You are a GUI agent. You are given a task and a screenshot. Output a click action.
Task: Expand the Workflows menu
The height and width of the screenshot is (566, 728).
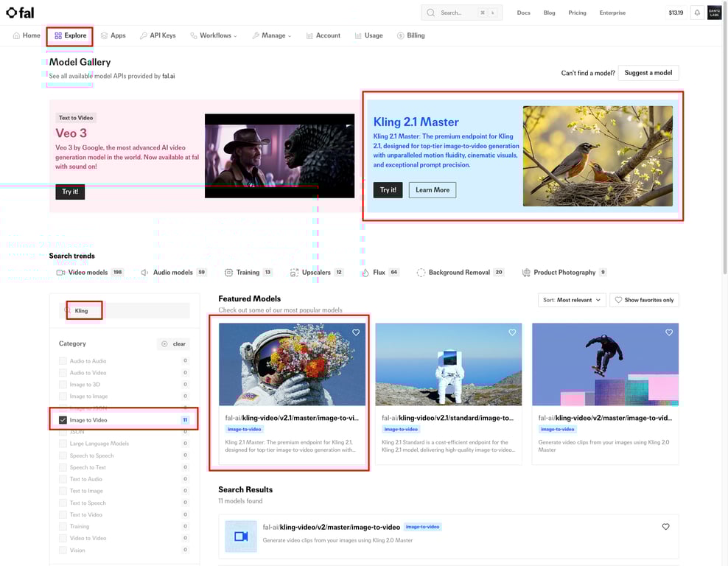pos(214,35)
